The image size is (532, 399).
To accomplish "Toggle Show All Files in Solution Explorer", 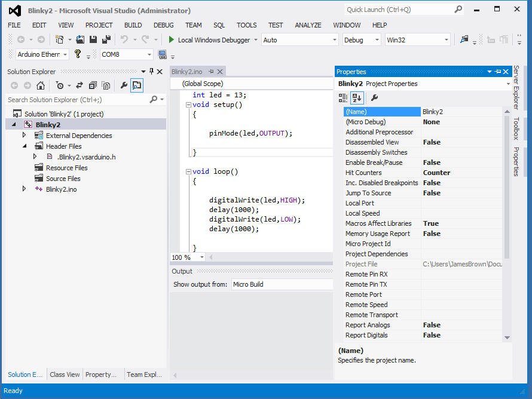I will [x=106, y=85].
